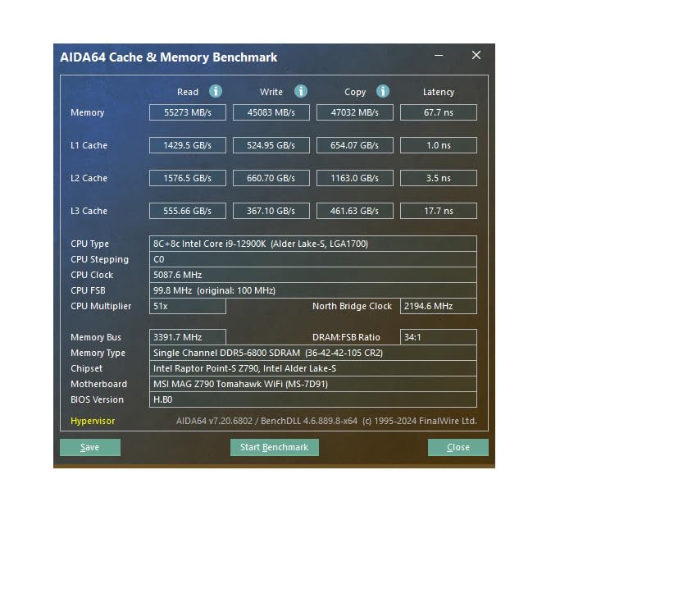Click the CPU Type field
The height and width of the screenshot is (616, 683).
[x=312, y=244]
